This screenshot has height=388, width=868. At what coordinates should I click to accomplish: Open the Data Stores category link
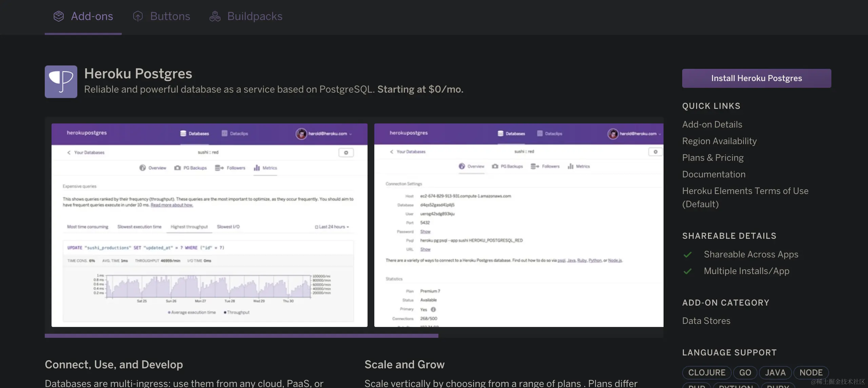coord(706,321)
